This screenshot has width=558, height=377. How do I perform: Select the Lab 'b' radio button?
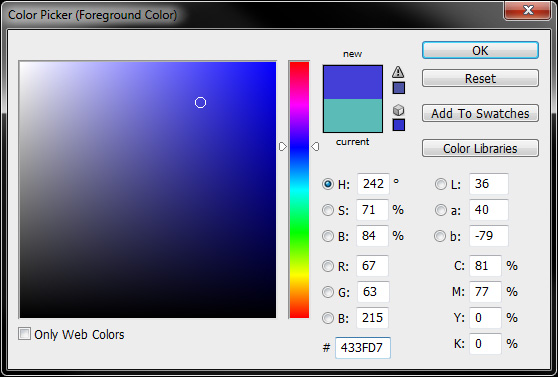440,236
